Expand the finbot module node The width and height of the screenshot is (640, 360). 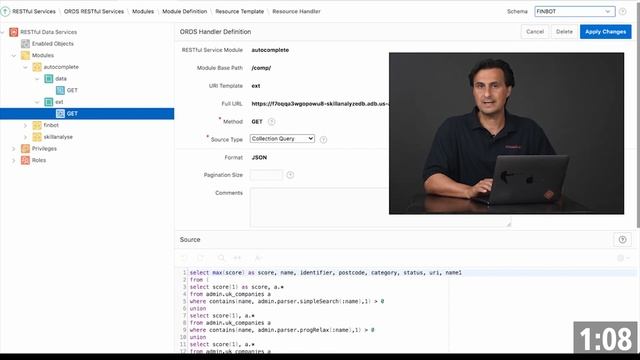[x=26, y=125]
